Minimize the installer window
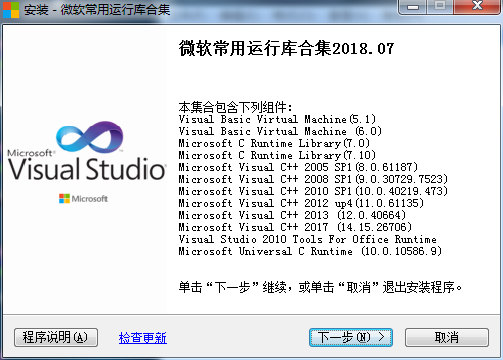Viewport: 503px width, 360px height. [x=413, y=7]
